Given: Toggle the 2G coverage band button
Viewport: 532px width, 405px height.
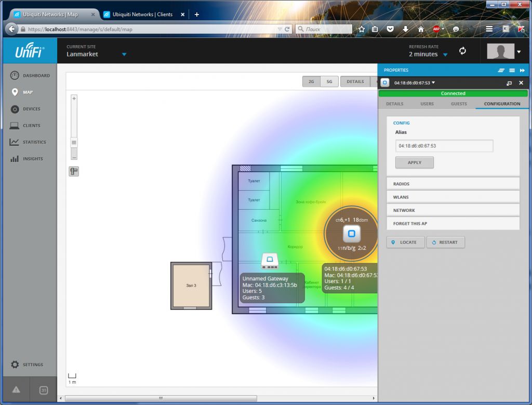Looking at the screenshot, I should [x=311, y=82].
